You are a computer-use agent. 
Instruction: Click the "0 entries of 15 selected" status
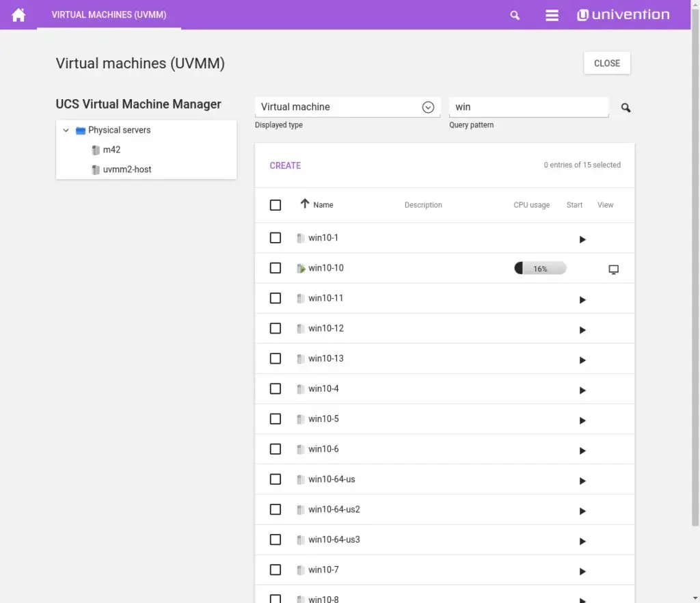582,165
